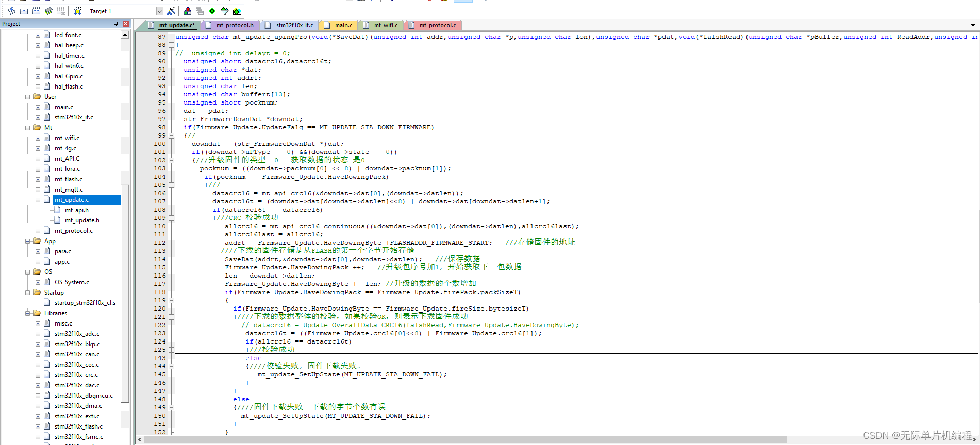Screen dimensions: 980x445
Task: Click the Stop Build icon
Action: point(61,11)
